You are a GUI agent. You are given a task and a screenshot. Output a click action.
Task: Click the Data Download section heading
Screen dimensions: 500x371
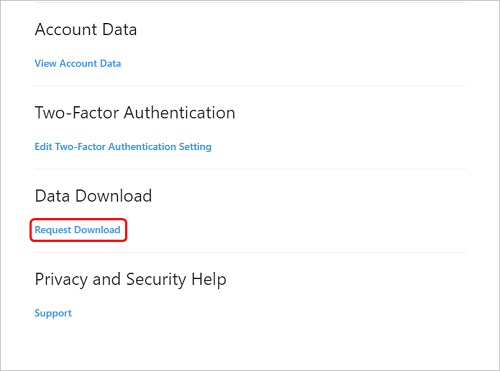pyautogui.click(x=93, y=196)
